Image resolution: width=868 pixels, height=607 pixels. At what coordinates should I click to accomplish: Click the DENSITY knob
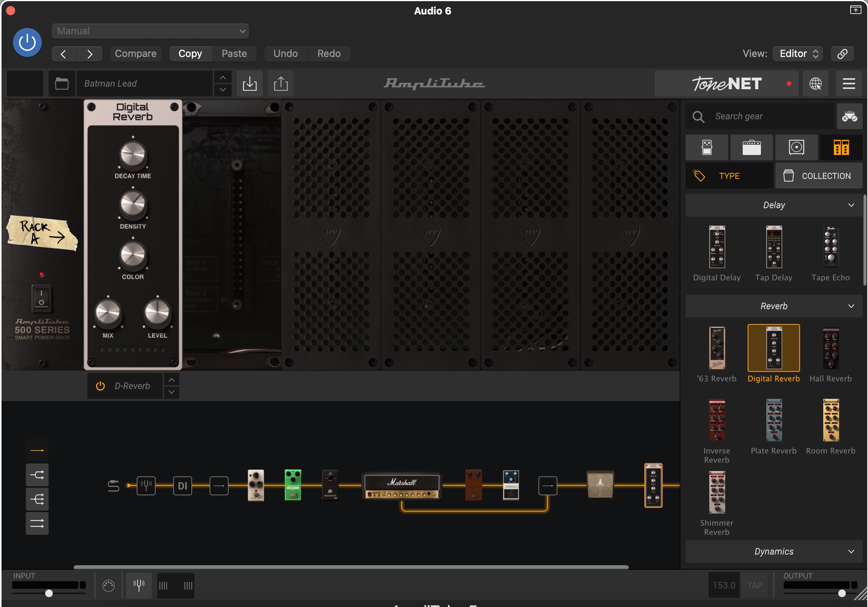133,205
